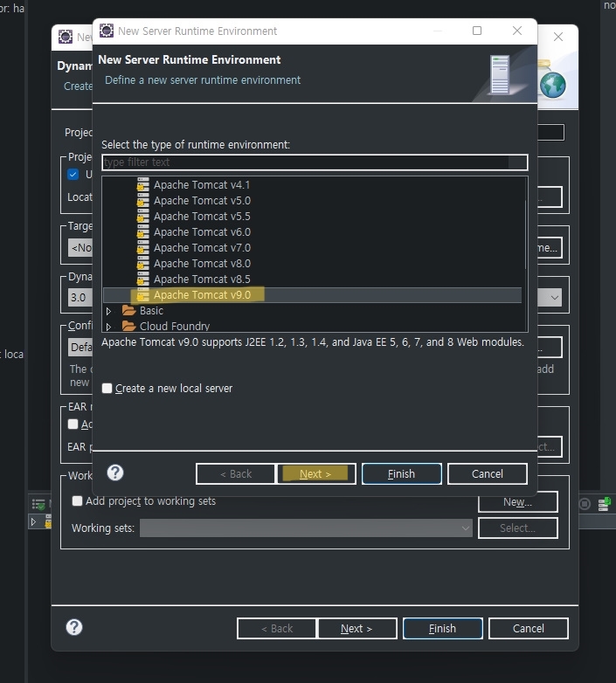Click the Apache Tomcat v8.0 icon
The height and width of the screenshot is (683, 616).
click(x=143, y=263)
